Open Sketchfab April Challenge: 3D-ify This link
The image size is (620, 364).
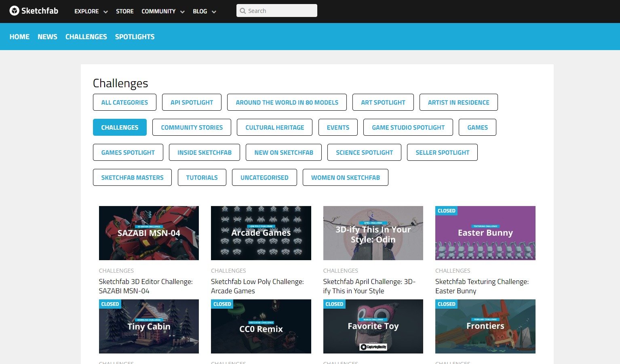coord(369,286)
